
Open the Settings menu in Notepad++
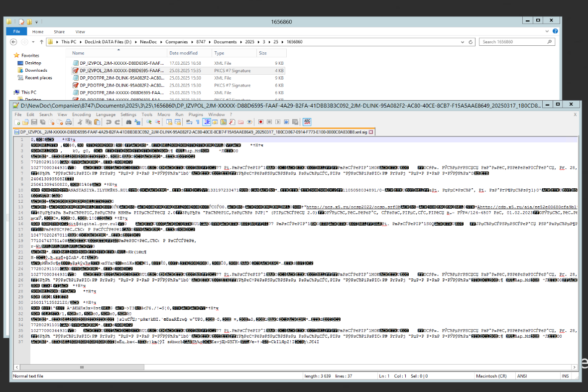tap(128, 115)
